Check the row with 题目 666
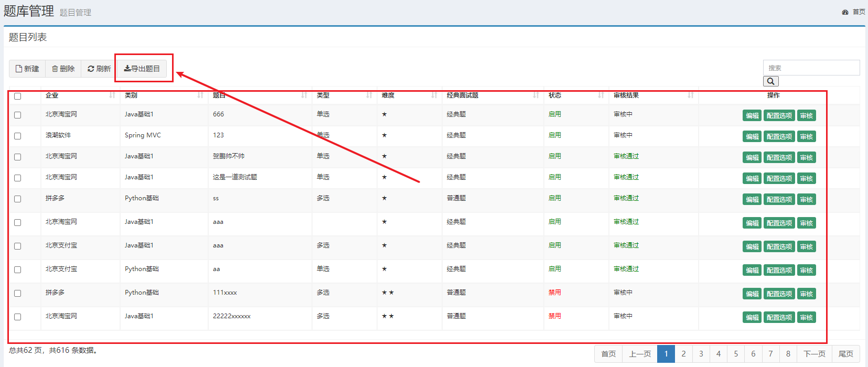This screenshot has width=868, height=367. 17,115
